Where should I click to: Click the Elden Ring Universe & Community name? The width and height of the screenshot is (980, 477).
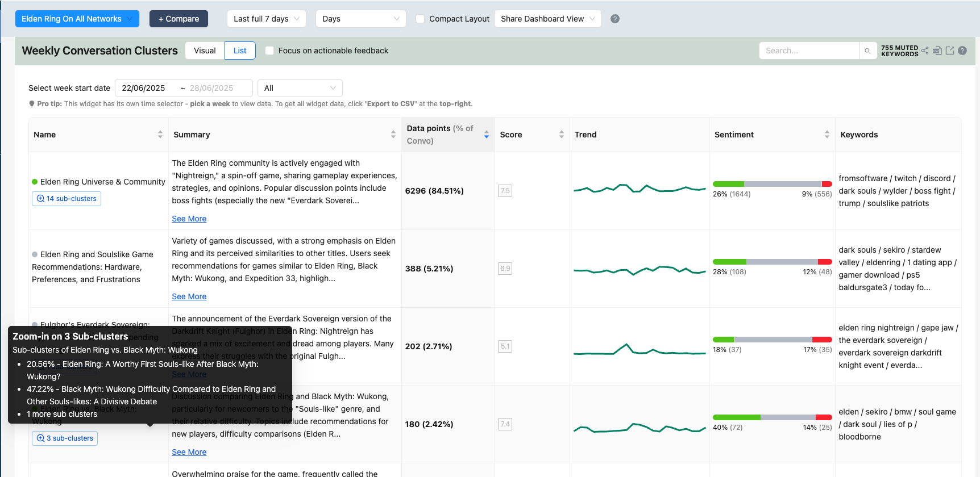point(103,182)
